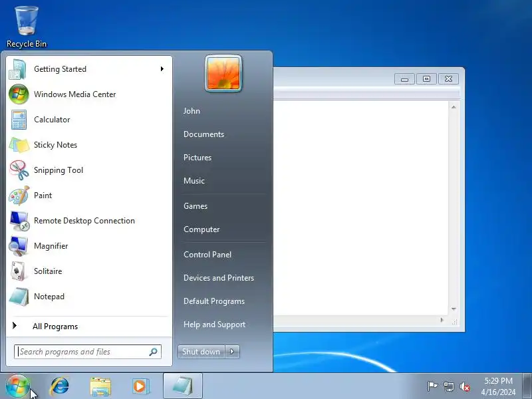This screenshot has width=532, height=399.
Task: Click the muted volume tray icon
Action: pyautogui.click(x=465, y=386)
